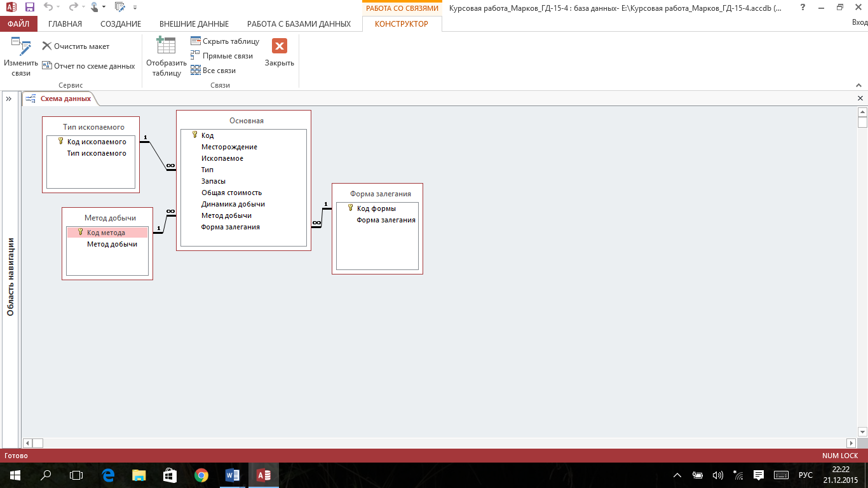
Task: Expand the navigation pane with the chevron button
Action: point(9,98)
